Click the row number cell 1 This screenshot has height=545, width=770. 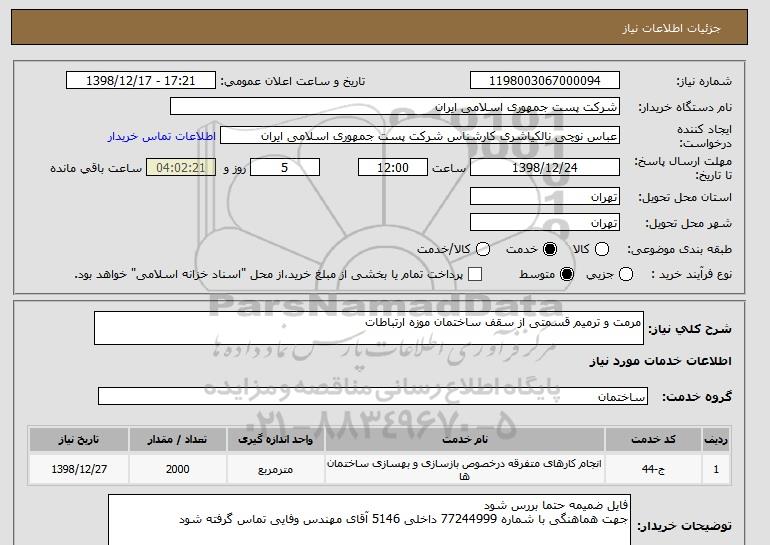(x=716, y=469)
